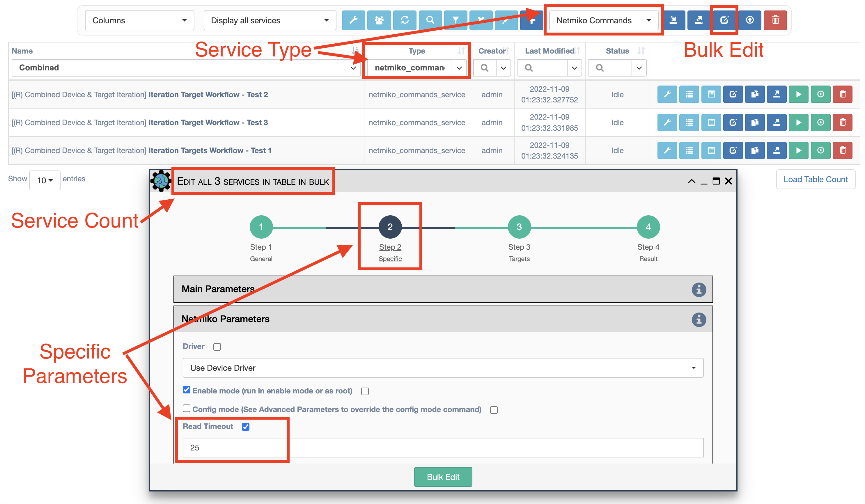Screen dimensions: 865x504
Task: Open Iteration Targets Workflow - Test 1 link
Action: 210,150
